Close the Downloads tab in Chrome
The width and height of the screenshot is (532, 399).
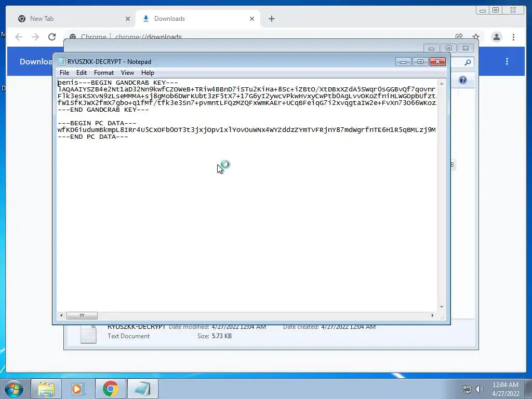click(252, 19)
